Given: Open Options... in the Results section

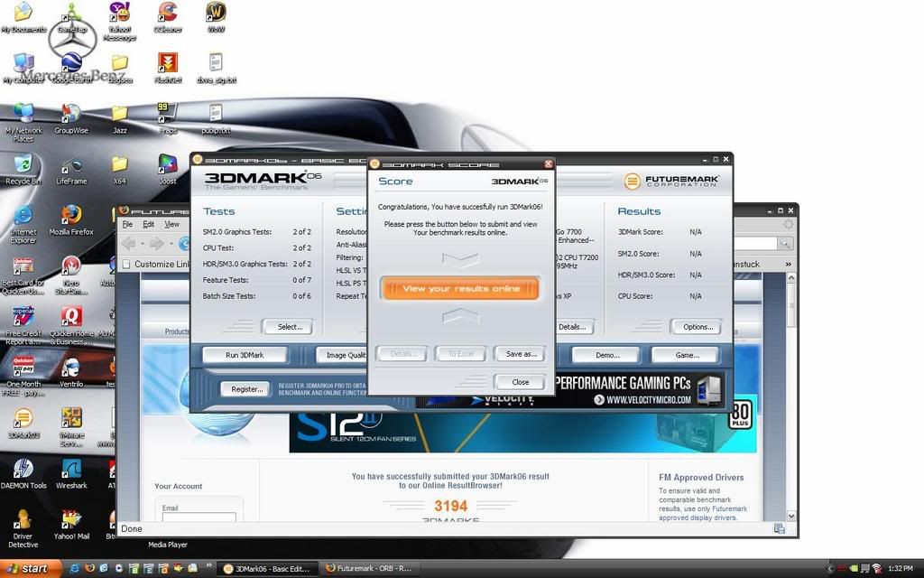Looking at the screenshot, I should pos(698,327).
